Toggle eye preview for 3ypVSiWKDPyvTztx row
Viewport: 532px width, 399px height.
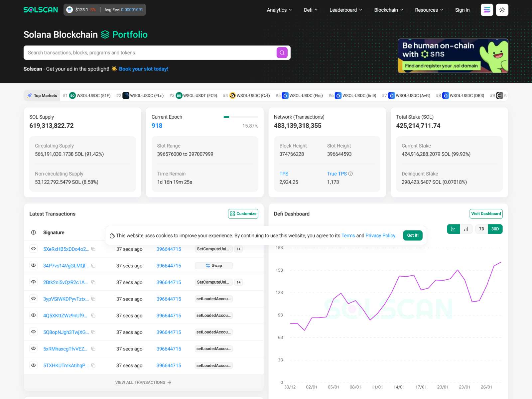pos(34,299)
